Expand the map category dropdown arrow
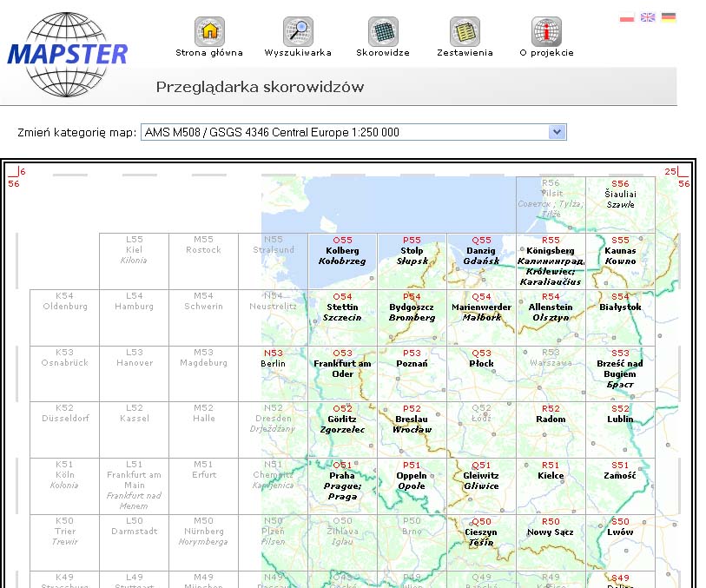Viewport: 706px width, 588px height. click(x=557, y=132)
